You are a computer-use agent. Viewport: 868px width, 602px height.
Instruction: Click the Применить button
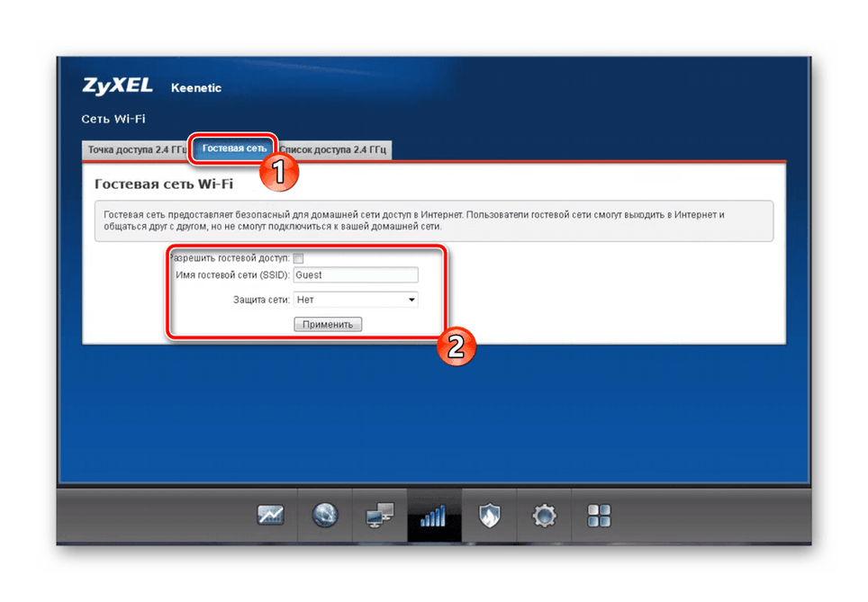click(328, 324)
